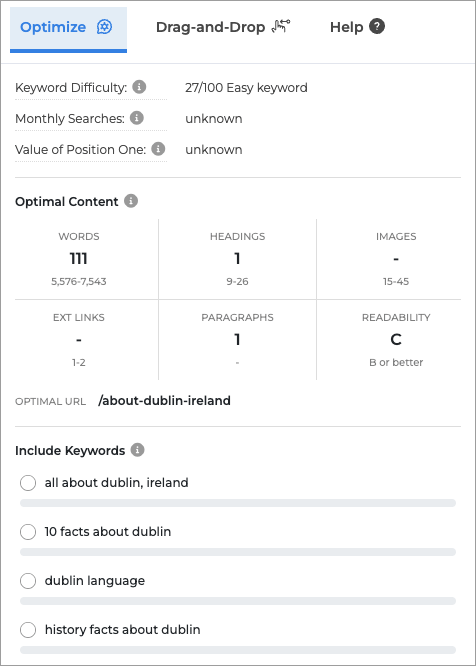Click the optimal URL '/about-dublin-ireland'
476x666 pixels.
[x=164, y=401]
